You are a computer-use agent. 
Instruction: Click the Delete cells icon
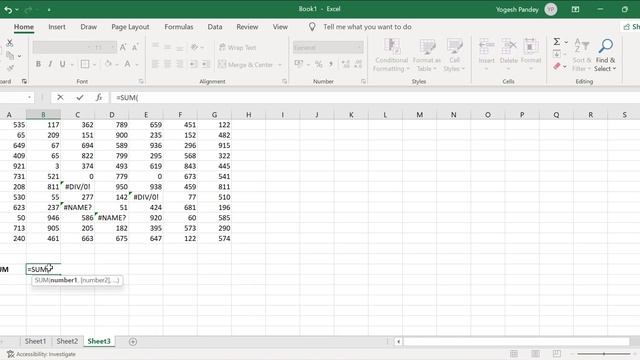click(509, 47)
